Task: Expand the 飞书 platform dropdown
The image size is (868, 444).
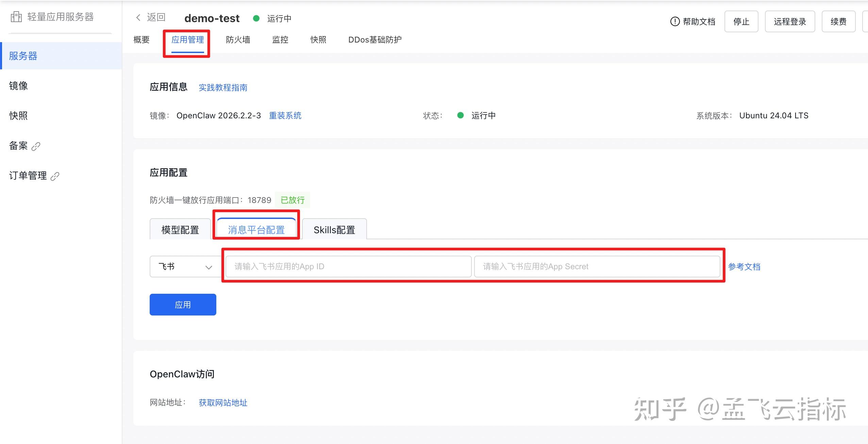Action: (185, 267)
